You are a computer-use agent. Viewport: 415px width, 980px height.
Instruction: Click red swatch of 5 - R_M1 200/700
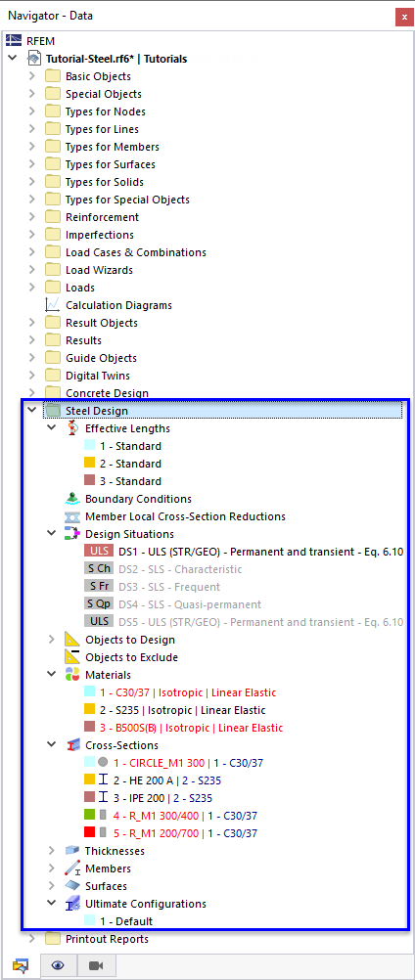click(x=89, y=833)
